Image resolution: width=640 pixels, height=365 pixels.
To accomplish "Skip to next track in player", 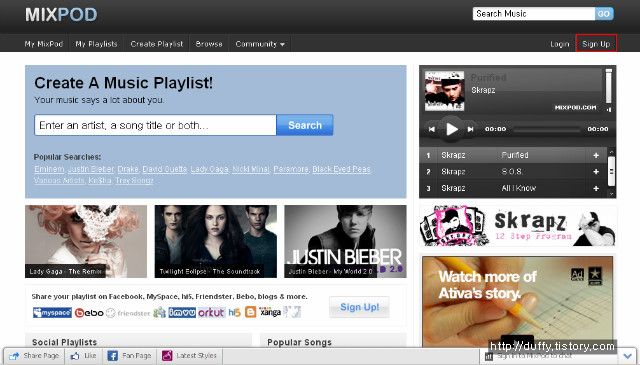I will click(x=470, y=129).
